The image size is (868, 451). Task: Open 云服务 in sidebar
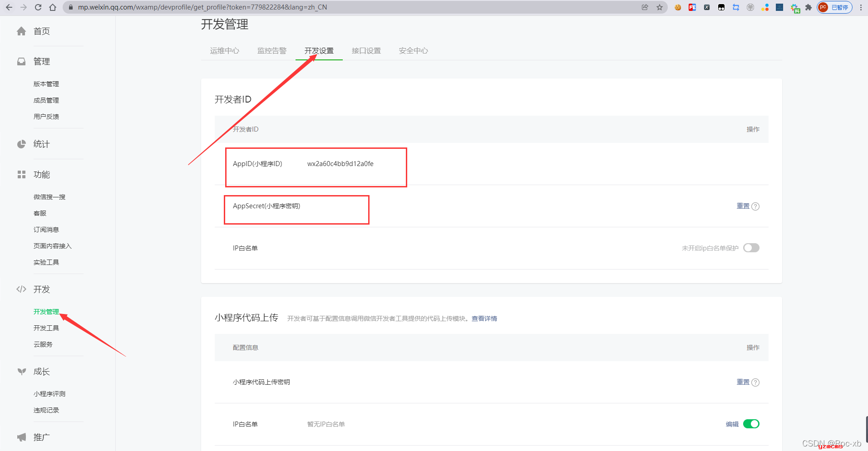[x=43, y=344]
